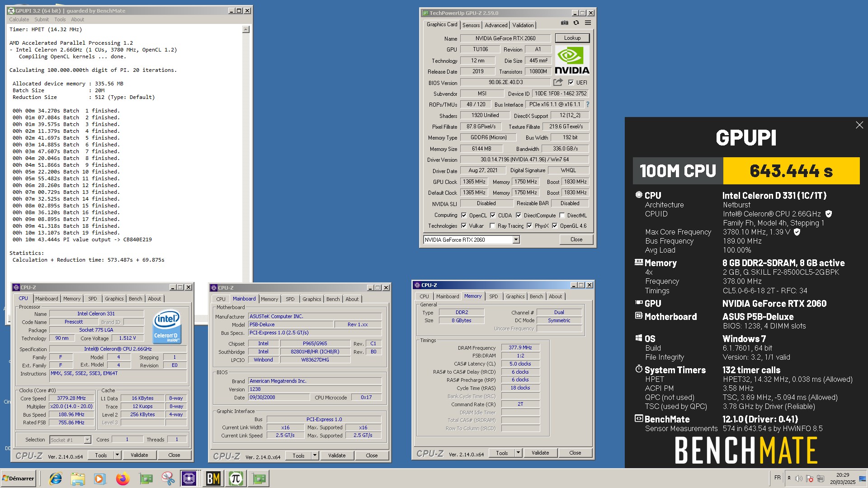Click the Core Speed value 3779.28 MHz

[71, 399]
